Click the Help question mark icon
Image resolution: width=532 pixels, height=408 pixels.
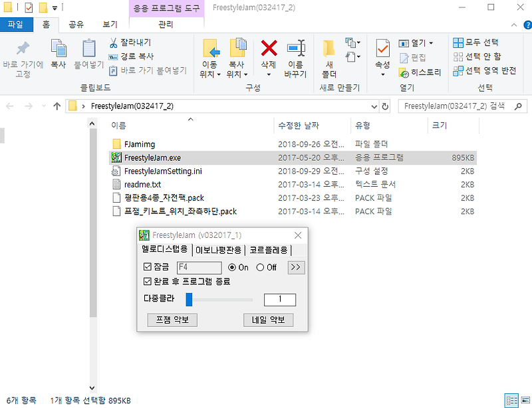pos(527,25)
